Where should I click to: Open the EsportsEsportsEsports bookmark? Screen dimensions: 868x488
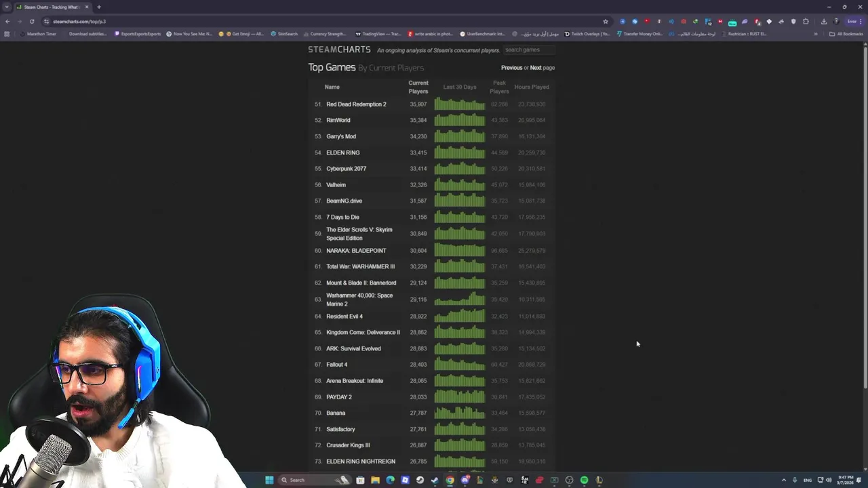pos(138,34)
